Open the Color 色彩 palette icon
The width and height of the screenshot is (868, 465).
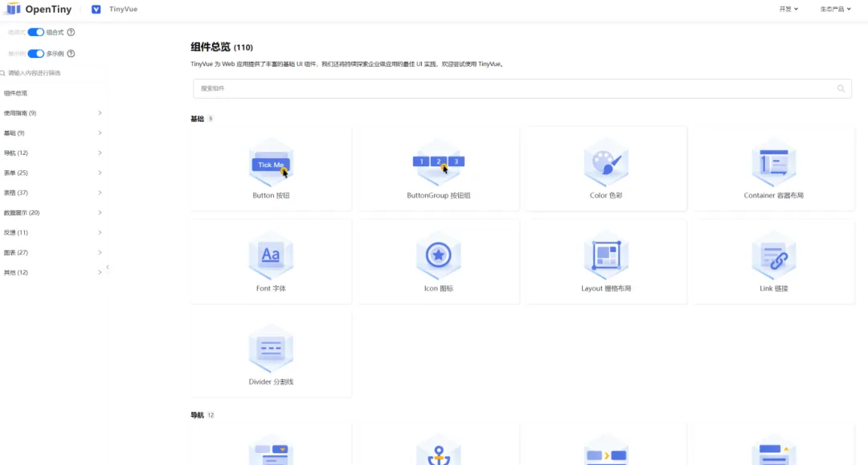coord(606,162)
